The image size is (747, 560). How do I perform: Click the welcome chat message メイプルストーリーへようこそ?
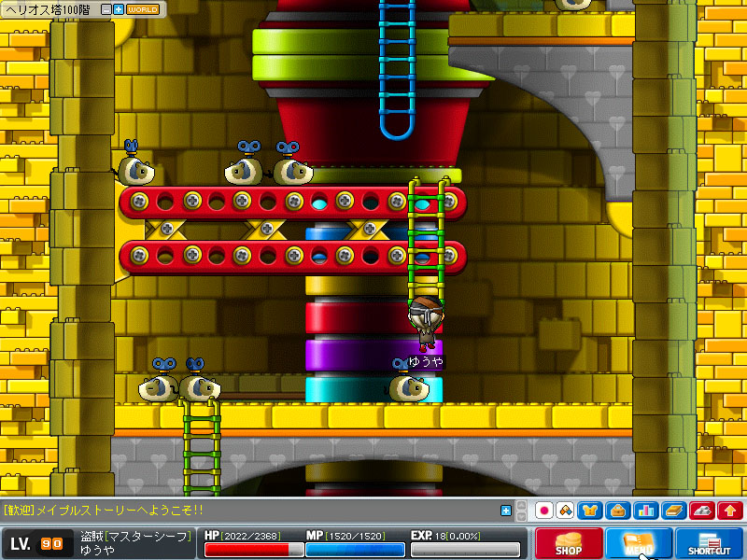click(x=120, y=510)
